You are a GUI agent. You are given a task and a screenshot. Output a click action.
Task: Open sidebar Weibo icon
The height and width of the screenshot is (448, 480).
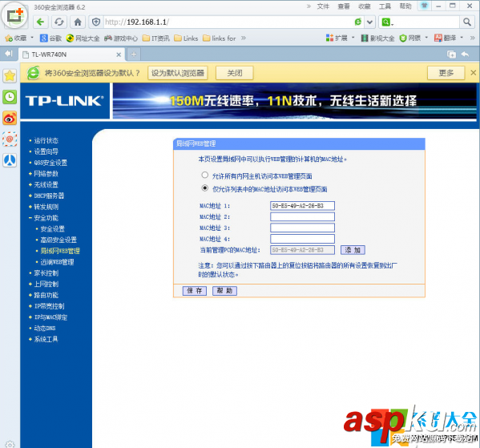(10, 118)
